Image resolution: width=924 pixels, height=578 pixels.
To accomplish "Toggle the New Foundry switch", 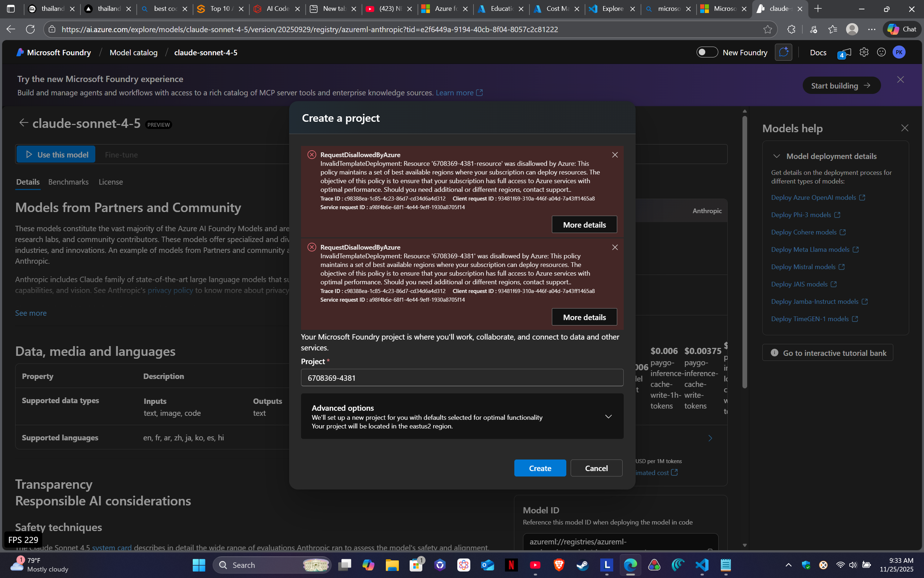I will click(707, 52).
